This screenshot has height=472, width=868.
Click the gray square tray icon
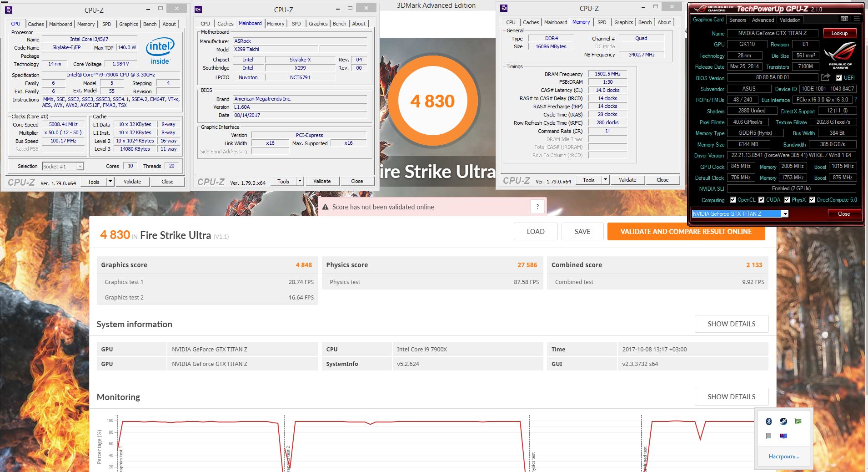click(769, 436)
